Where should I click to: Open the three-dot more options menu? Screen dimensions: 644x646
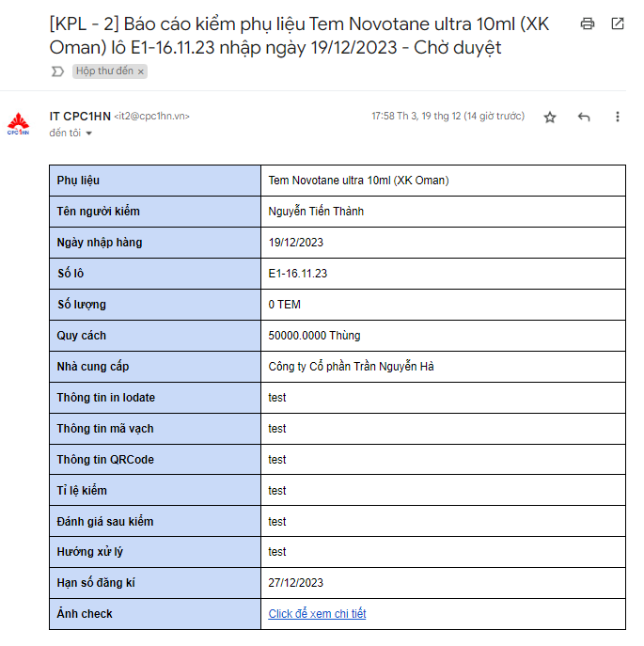tap(618, 117)
